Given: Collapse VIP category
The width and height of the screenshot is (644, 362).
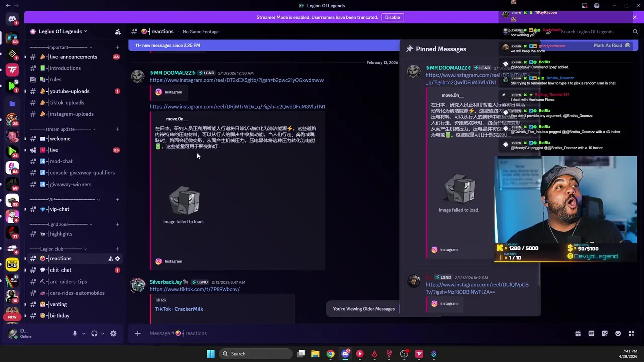Looking at the screenshot, I should pyautogui.click(x=64, y=199).
